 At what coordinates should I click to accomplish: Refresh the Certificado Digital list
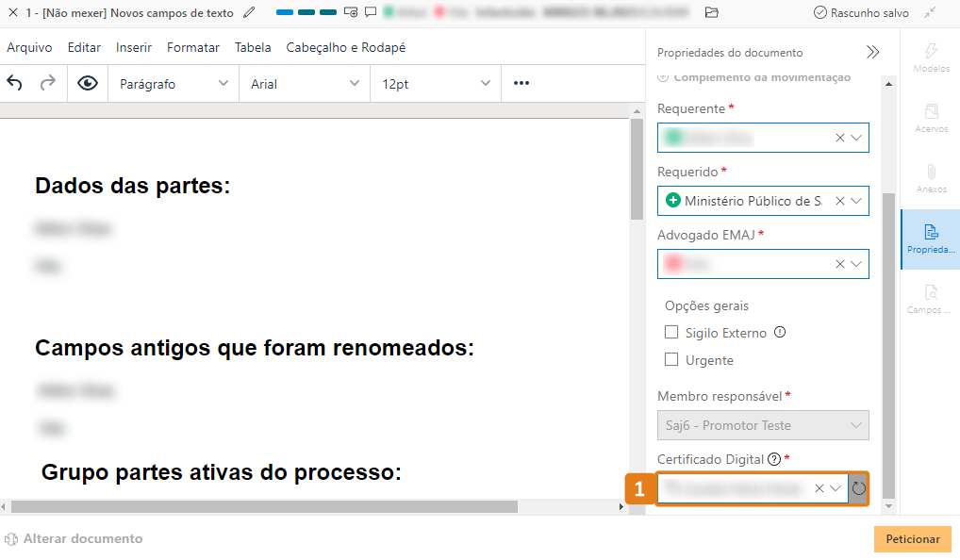pos(858,488)
